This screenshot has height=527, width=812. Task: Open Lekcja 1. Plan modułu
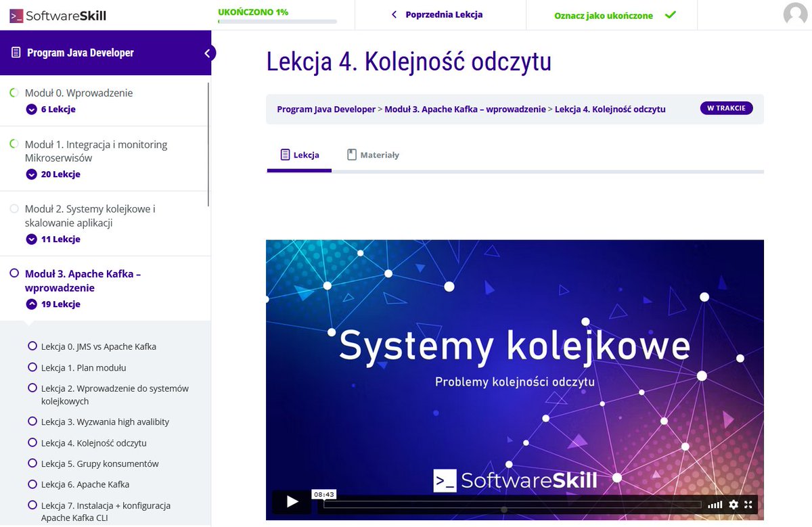(84, 367)
